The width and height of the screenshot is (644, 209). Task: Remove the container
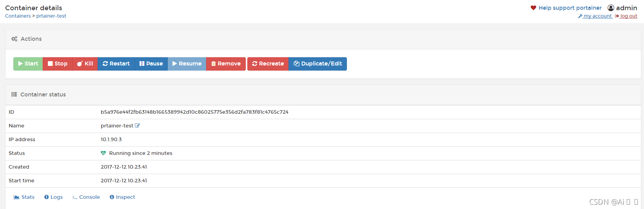pos(226,64)
